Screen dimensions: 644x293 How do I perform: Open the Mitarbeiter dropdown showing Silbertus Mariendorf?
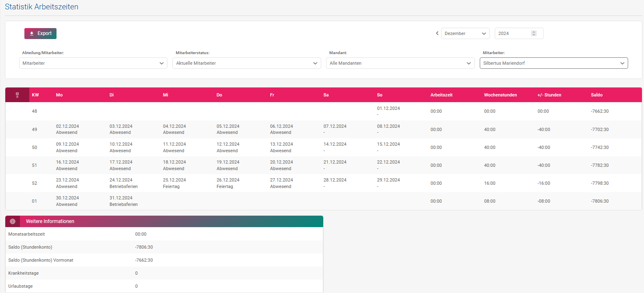pos(554,63)
